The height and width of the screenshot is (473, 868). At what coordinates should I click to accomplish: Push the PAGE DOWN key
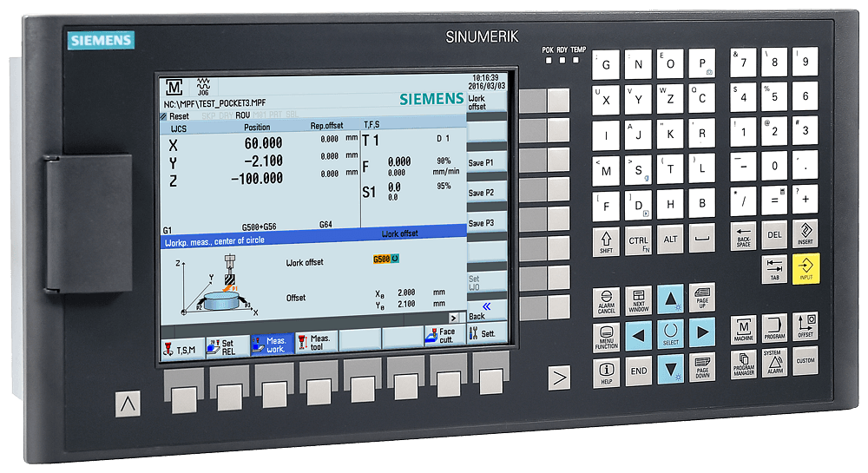coord(702,366)
